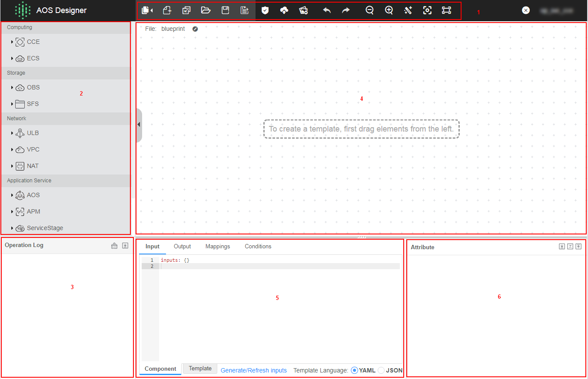
Task: Collapse the left element palette panel
Action: pyautogui.click(x=139, y=125)
